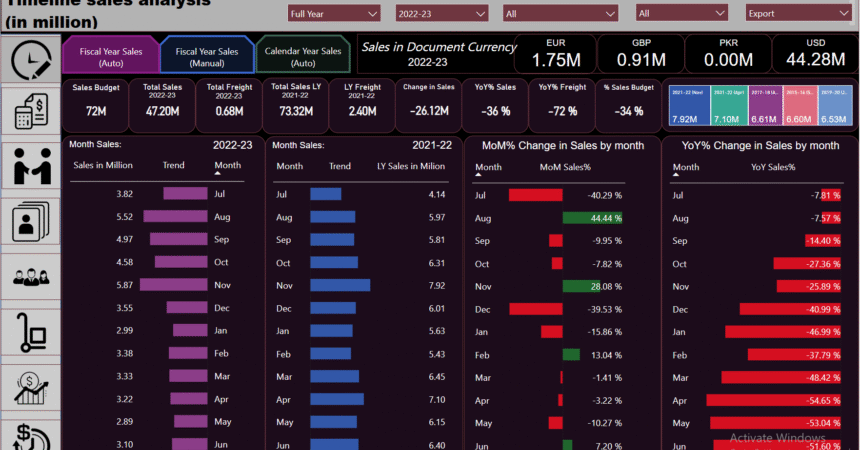
Task: Open the 2022-23 fiscal year dropdown
Action: pos(442,14)
